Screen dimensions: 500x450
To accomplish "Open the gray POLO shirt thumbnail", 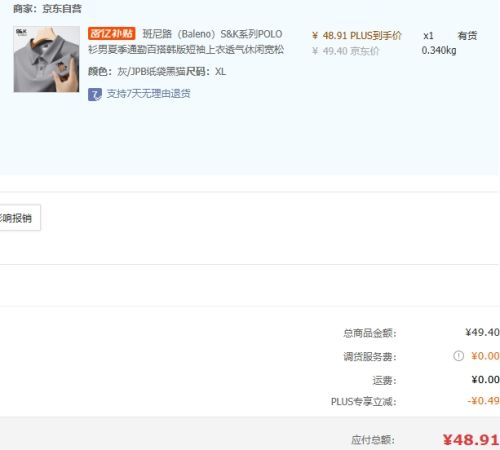I will pos(46,59).
